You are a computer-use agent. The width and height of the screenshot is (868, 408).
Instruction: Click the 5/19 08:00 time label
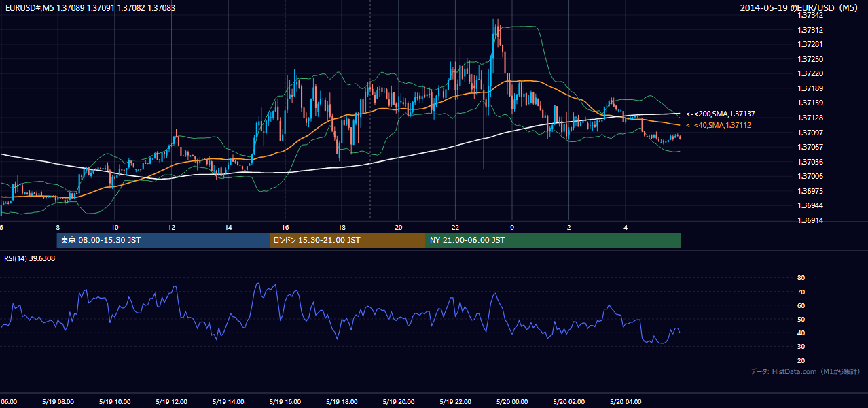coord(58,401)
